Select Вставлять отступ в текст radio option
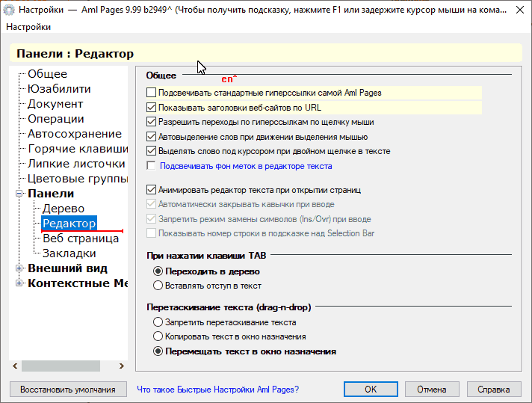Image resolution: width=532 pixels, height=403 pixels. pyautogui.click(x=158, y=286)
